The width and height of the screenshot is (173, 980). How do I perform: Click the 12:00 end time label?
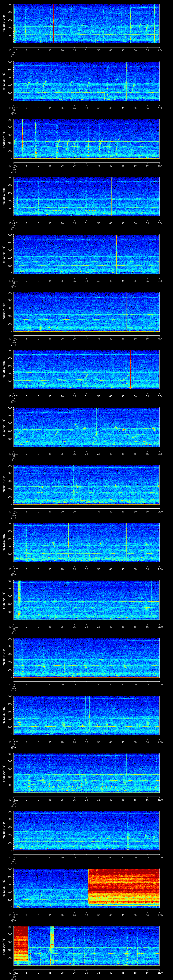pyautogui.click(x=160, y=627)
